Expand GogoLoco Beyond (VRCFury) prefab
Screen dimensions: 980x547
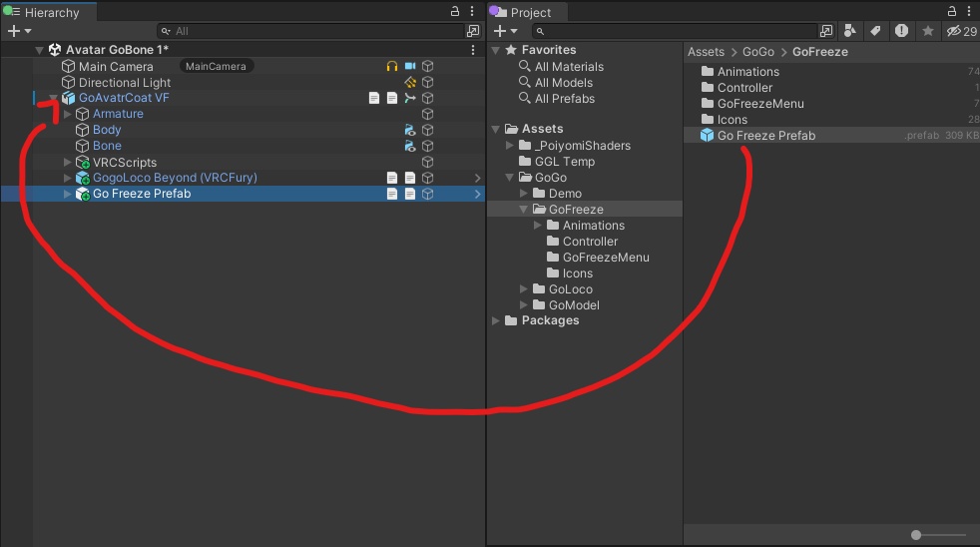point(68,178)
